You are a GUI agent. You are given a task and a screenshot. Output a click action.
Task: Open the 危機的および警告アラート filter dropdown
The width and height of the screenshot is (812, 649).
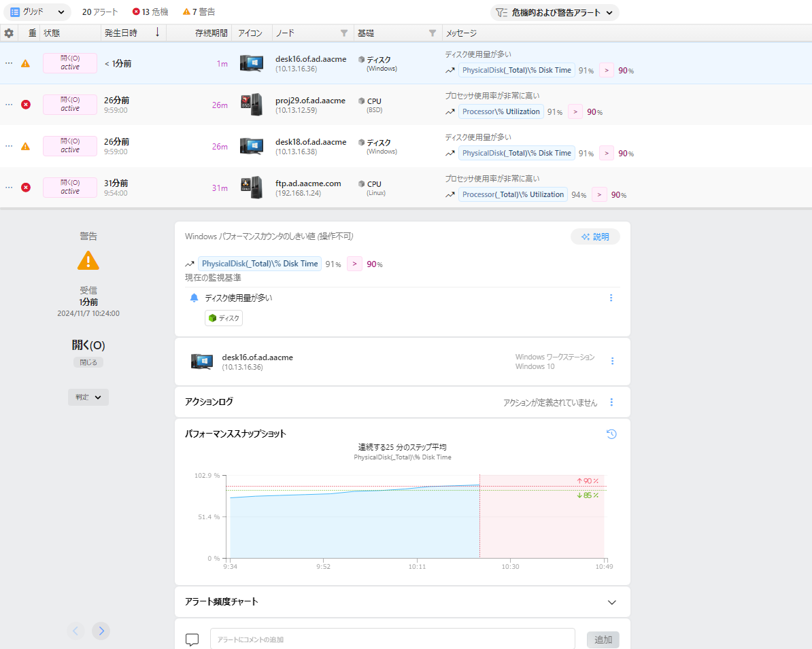pyautogui.click(x=555, y=12)
